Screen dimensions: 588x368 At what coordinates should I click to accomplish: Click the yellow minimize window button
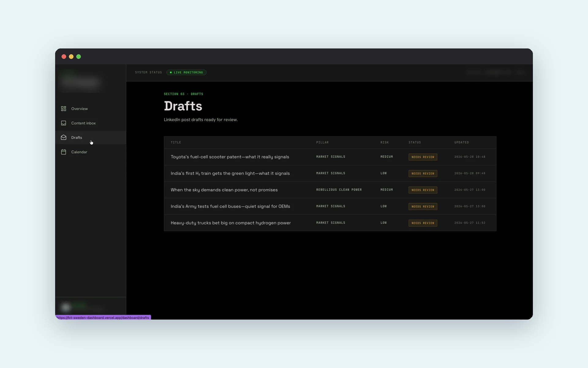tap(71, 56)
